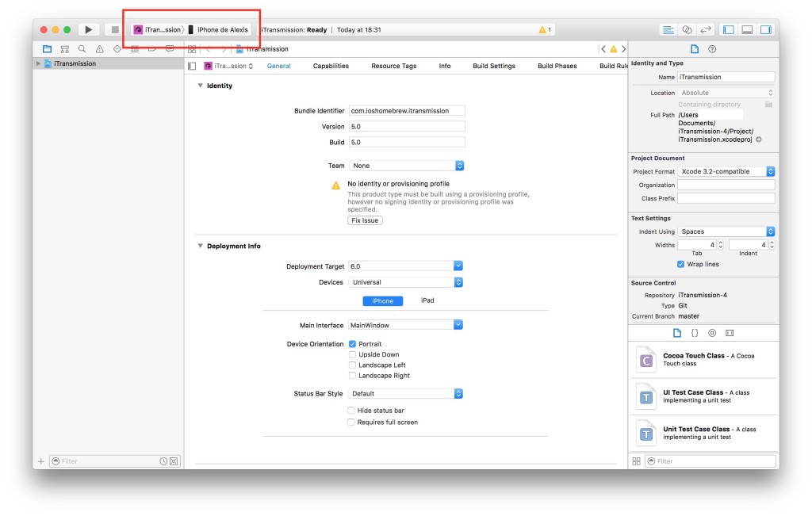
Task: Enable Landscape Right orientation
Action: tap(352, 375)
